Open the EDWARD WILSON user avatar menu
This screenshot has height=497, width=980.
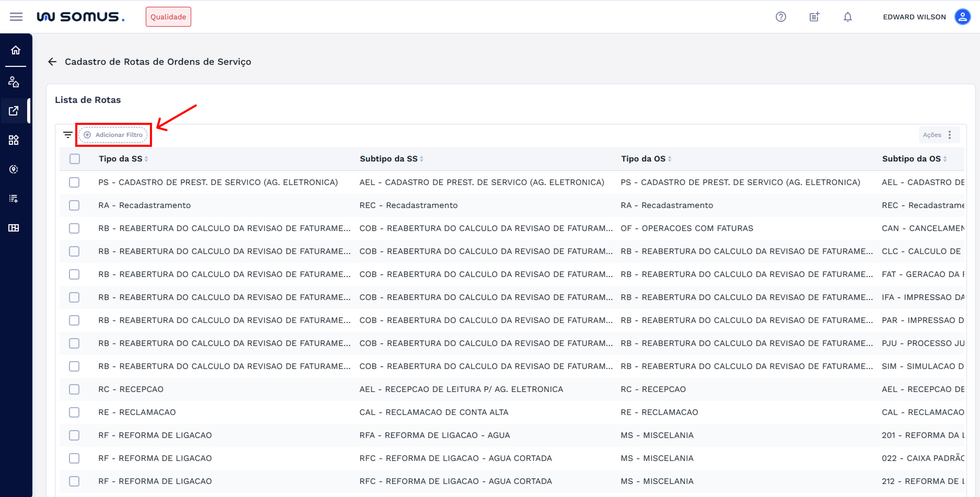pos(962,17)
